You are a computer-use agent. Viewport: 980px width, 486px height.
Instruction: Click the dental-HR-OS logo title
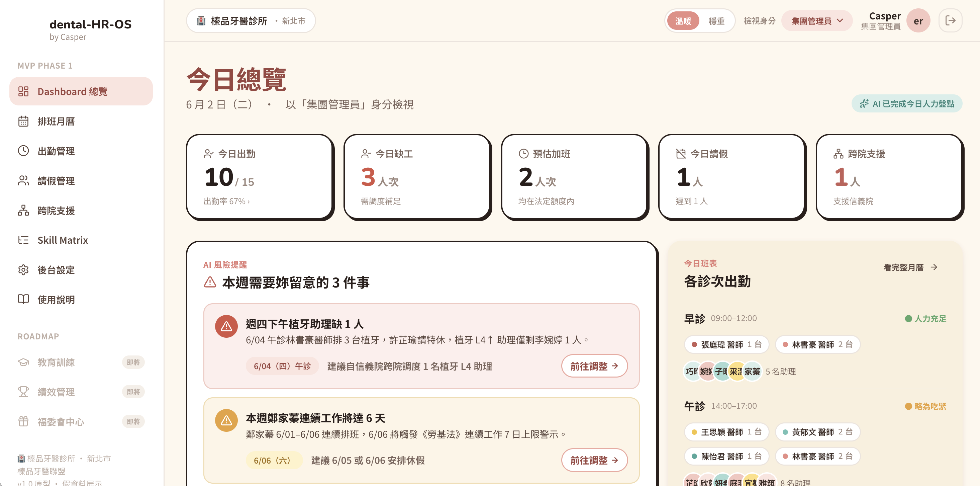pos(91,24)
